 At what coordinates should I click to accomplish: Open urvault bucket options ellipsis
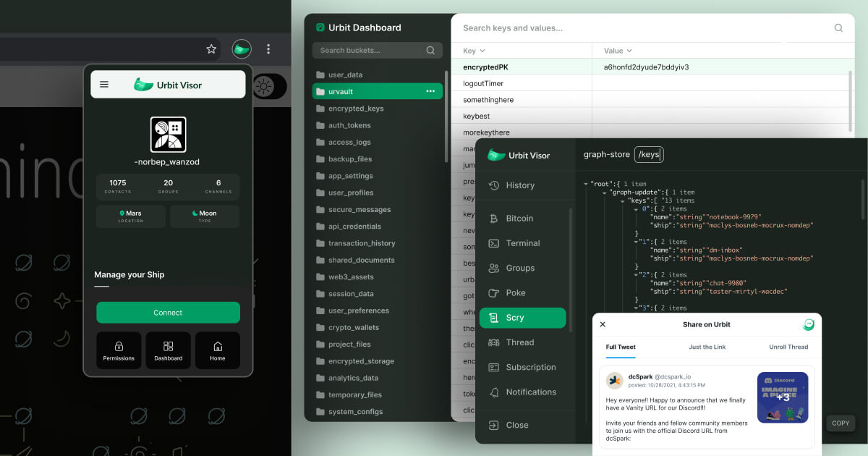click(430, 92)
